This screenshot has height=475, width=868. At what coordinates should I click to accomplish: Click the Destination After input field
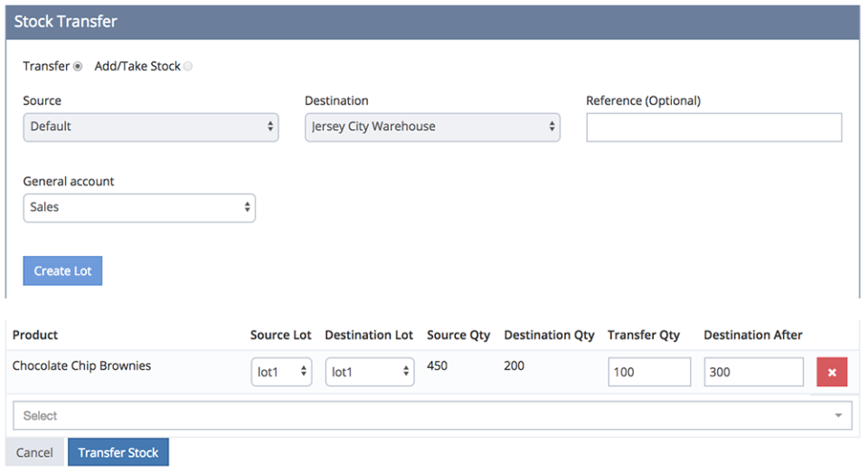752,372
